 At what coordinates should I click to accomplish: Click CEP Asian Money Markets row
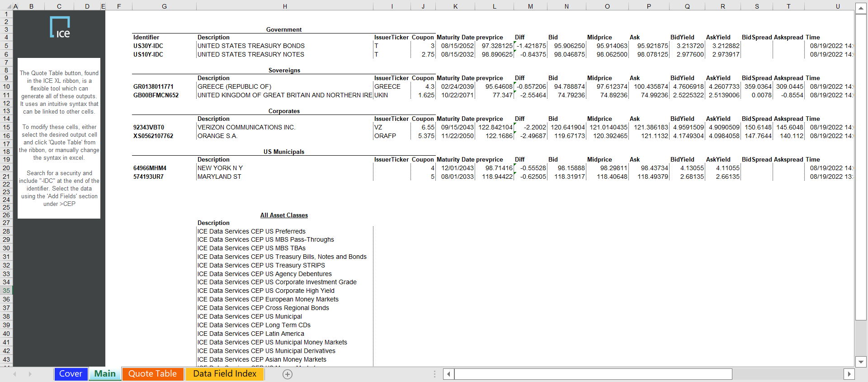[x=285, y=359]
